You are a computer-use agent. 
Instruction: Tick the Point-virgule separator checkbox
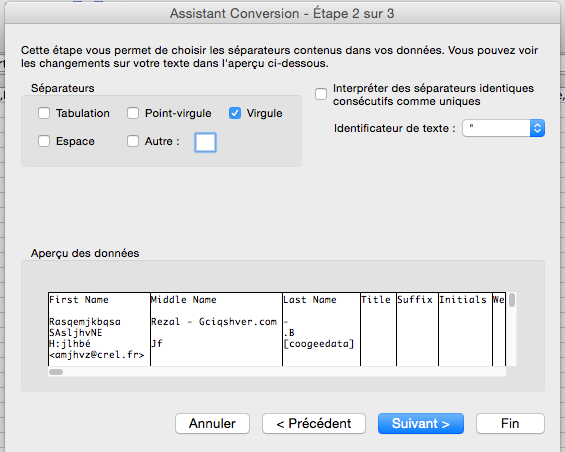pyautogui.click(x=133, y=113)
